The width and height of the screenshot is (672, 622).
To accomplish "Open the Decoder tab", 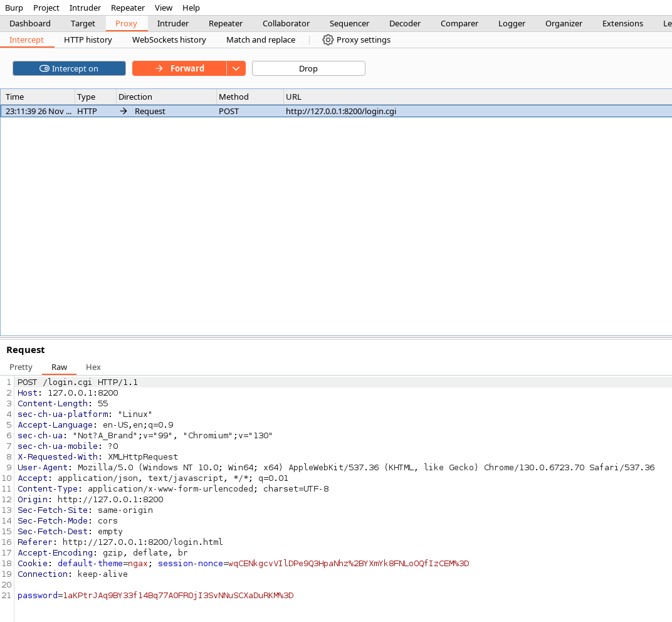I will (404, 24).
